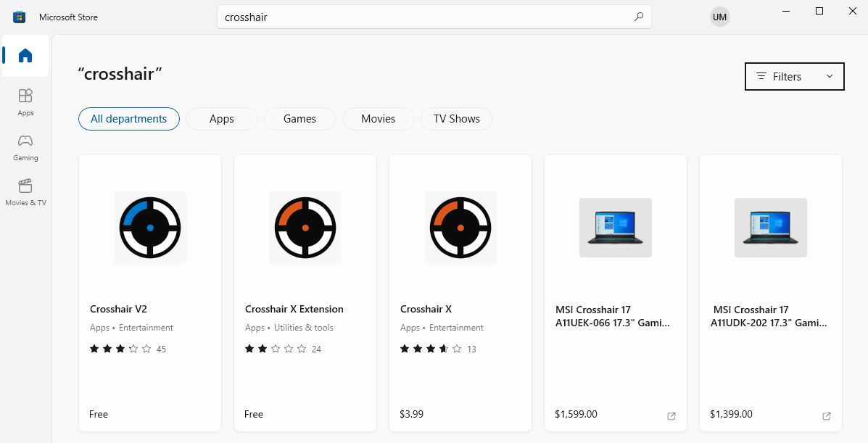The width and height of the screenshot is (868, 443).
Task: Show Movies results only
Action: coord(378,119)
